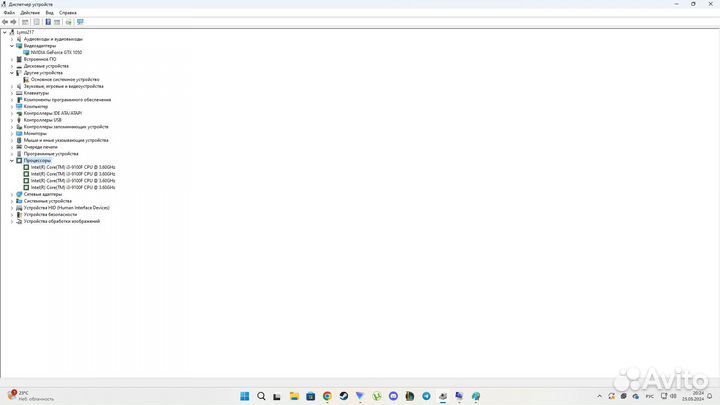720x405 pixels.
Task: Click the Клавиатуры keyboard icon
Action: click(x=19, y=93)
